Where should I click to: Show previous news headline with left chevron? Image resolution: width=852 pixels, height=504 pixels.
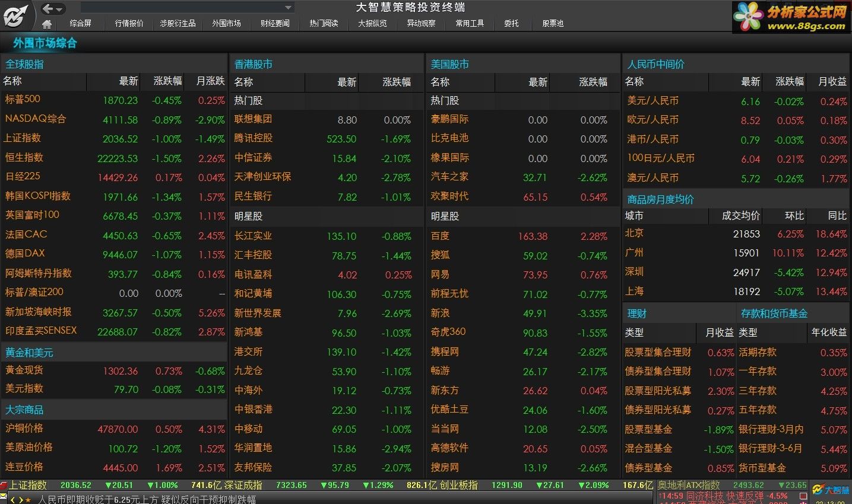click(x=13, y=499)
